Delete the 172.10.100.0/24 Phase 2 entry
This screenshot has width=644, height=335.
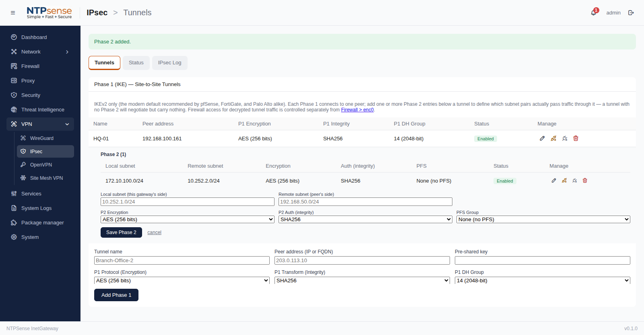pos(585,181)
